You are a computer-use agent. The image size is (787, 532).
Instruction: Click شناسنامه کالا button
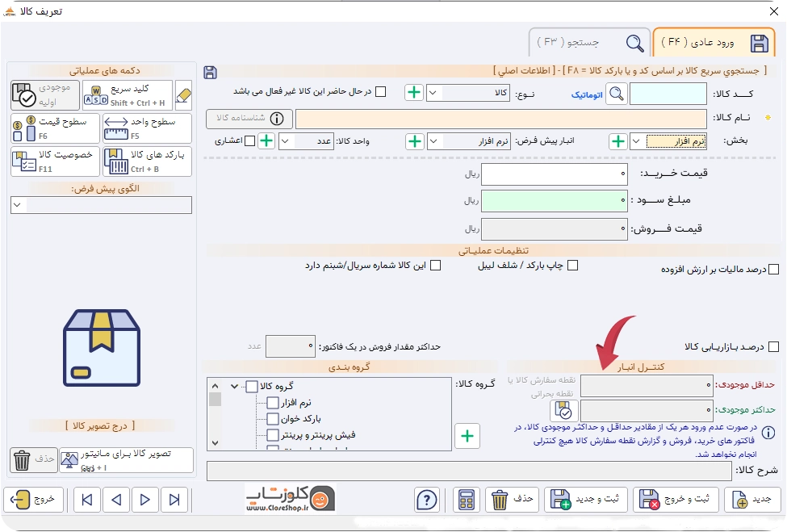pyautogui.click(x=249, y=119)
